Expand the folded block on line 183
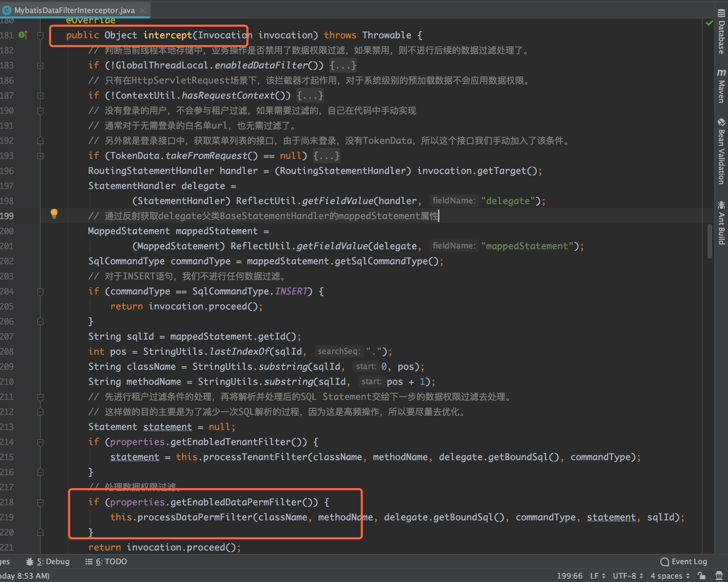The image size is (728, 582). click(40, 65)
